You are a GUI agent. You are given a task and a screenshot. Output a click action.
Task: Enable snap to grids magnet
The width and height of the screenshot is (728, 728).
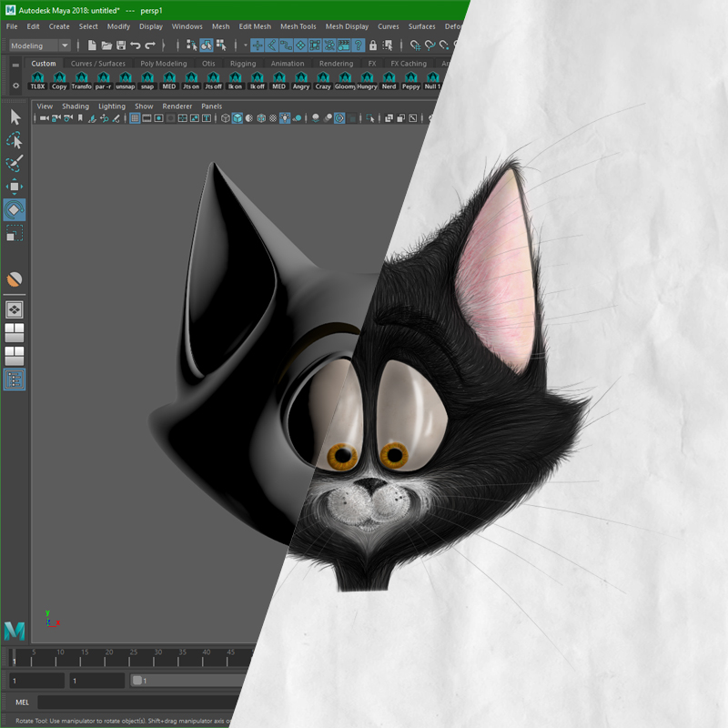(416, 45)
